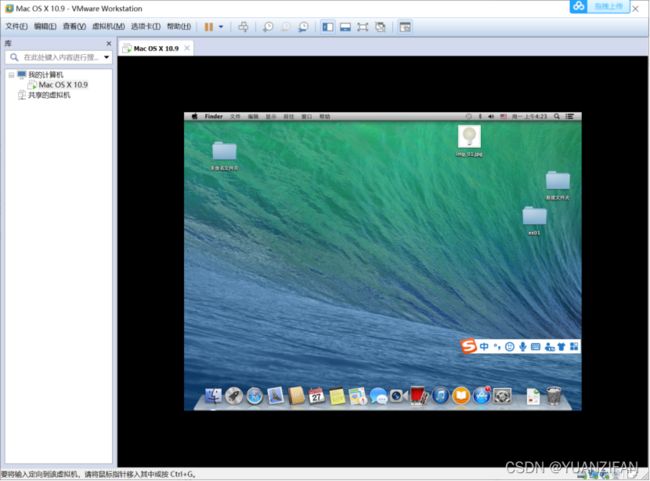Viewport: 650px width, 481px height.
Task: Open the 虚拟机(M) menu
Action: pyautogui.click(x=108, y=27)
